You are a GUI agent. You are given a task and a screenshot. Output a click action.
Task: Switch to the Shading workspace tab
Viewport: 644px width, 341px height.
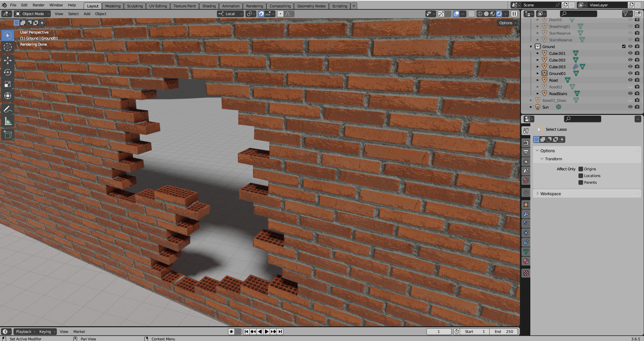pos(209,6)
